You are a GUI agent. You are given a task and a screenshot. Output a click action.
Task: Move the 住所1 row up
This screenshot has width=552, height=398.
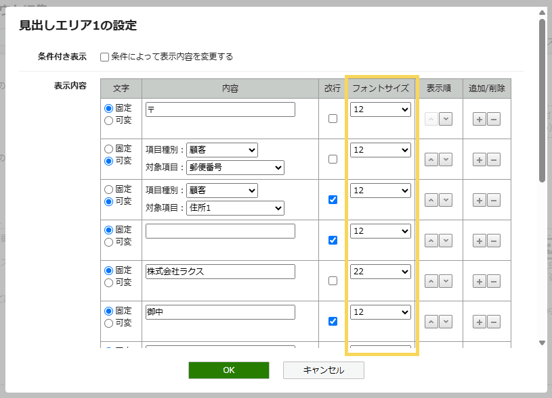click(x=431, y=200)
